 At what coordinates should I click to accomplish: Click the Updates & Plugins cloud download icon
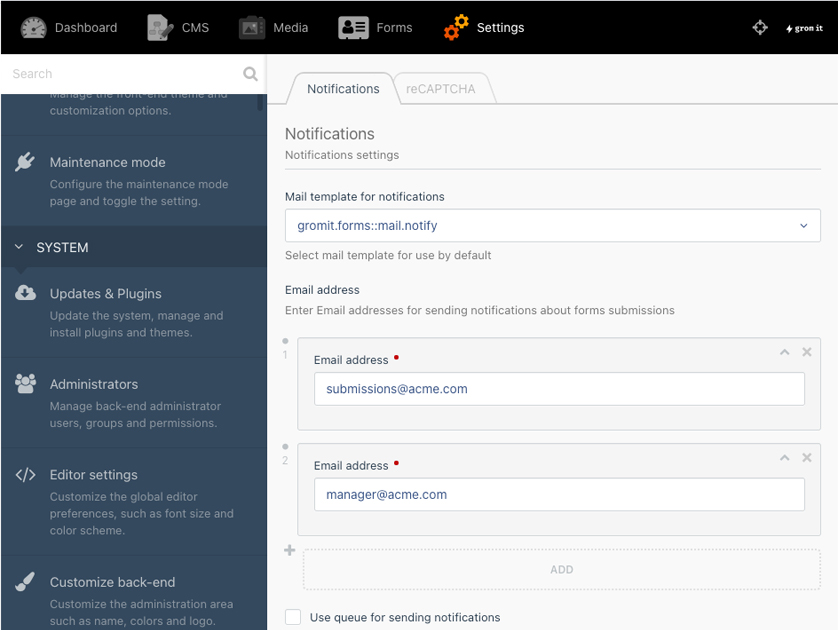(x=25, y=293)
